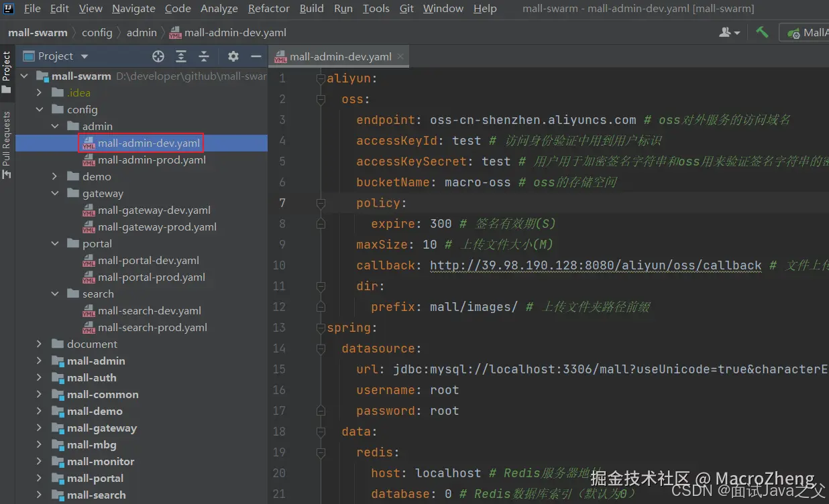Viewport: 829px width, 504px height.
Task: Open the Tools menu
Action: tap(376, 9)
